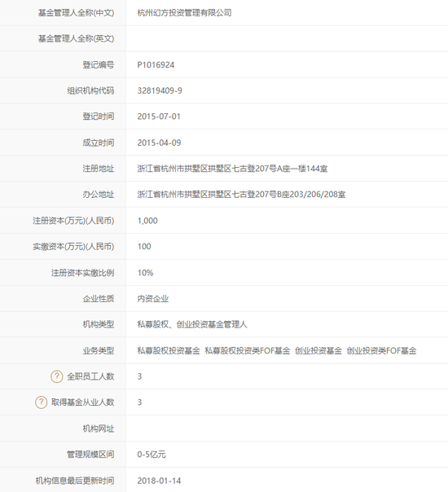448x492 pixels.
Task: Click the help icon beside 取得基金从业人数
Action: tap(41, 402)
